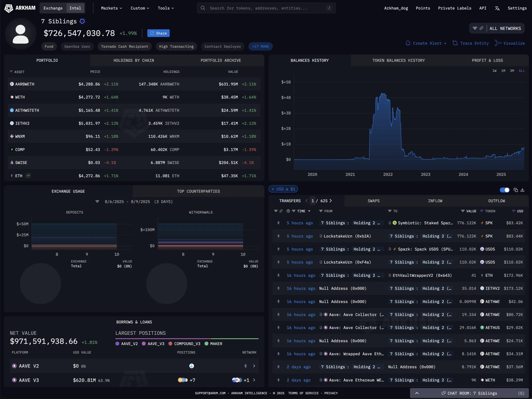Toggle the AAVE_V2 legend item
This screenshot has height=399, width=532.
pyautogui.click(x=126, y=344)
